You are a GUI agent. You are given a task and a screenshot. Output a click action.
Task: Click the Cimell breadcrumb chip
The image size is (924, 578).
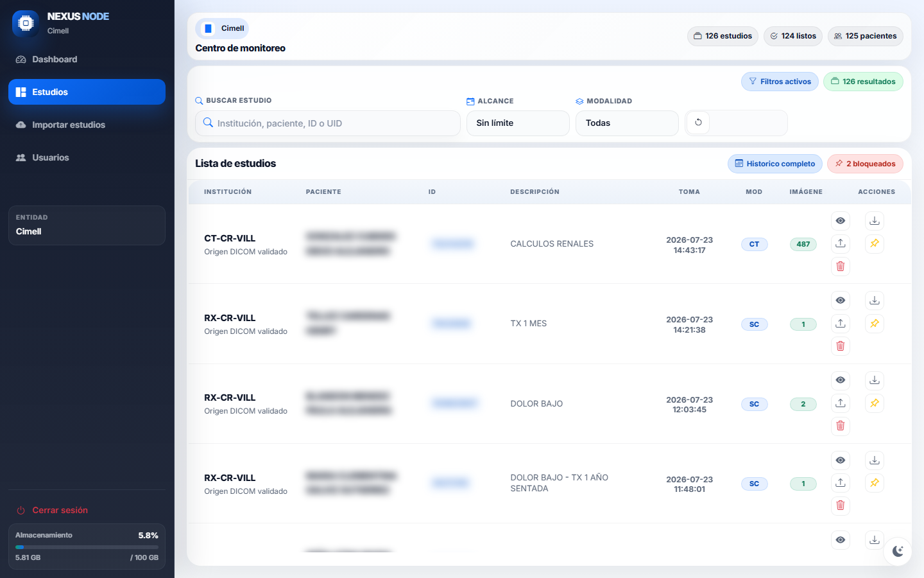222,28
